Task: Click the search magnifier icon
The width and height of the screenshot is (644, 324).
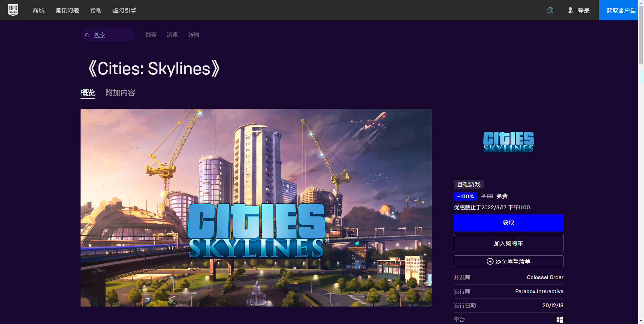Action: pos(88,35)
